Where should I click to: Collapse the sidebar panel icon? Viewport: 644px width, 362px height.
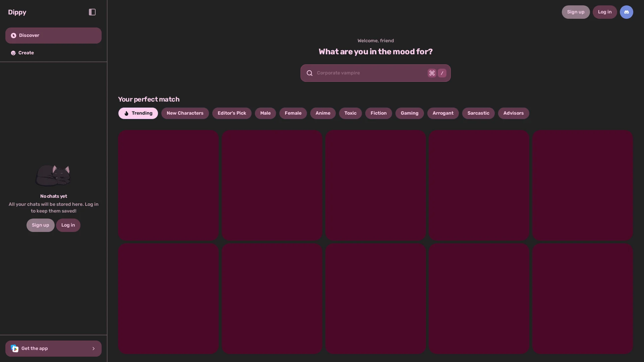pyautogui.click(x=92, y=12)
